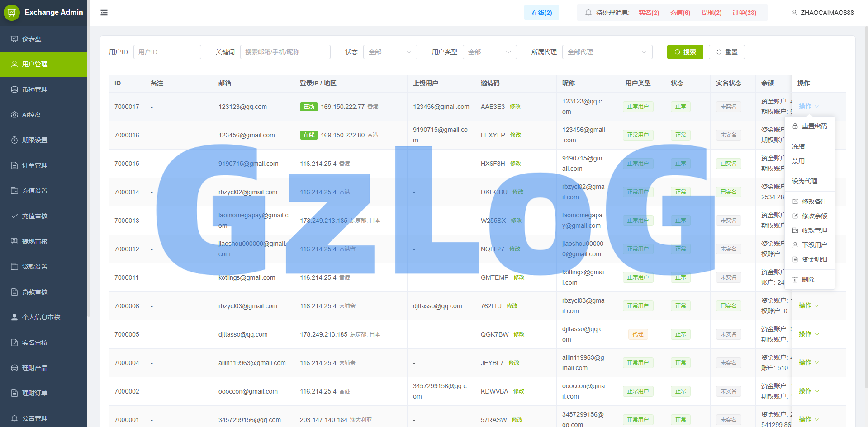This screenshot has width=868, height=427.
Task: Expand 操作 dropdown for user 7000017
Action: pyautogui.click(x=809, y=106)
